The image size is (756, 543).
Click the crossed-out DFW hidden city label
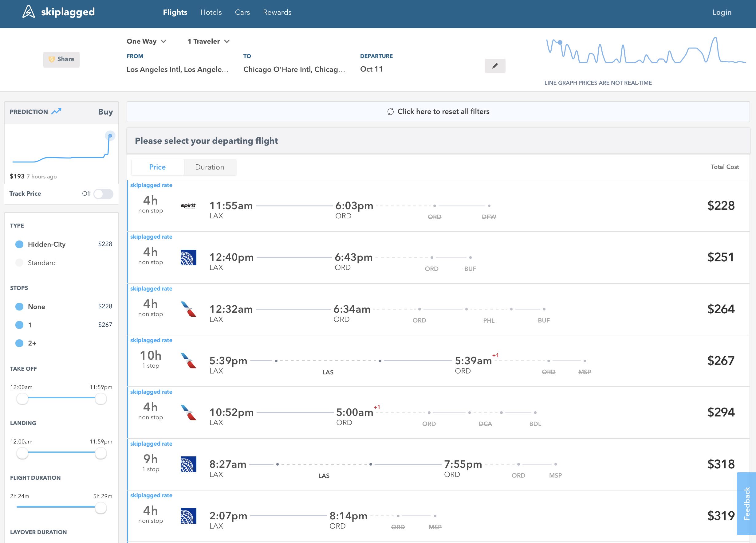(489, 217)
